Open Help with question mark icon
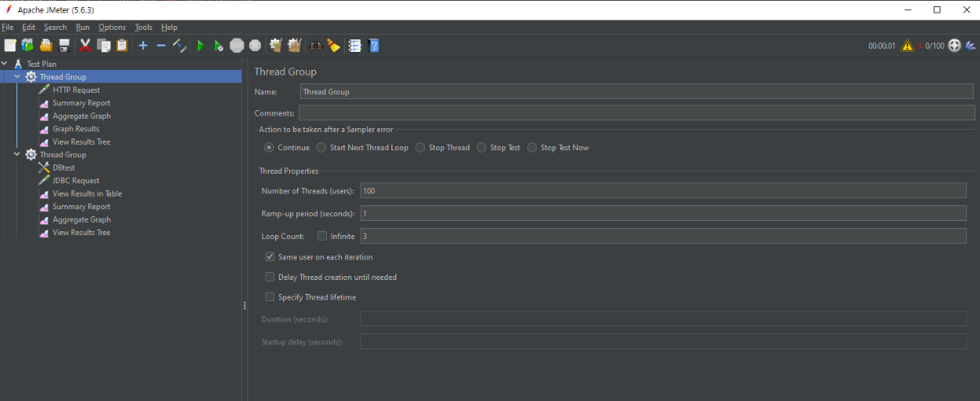Screen dimensions: 980x401 (x=374, y=46)
